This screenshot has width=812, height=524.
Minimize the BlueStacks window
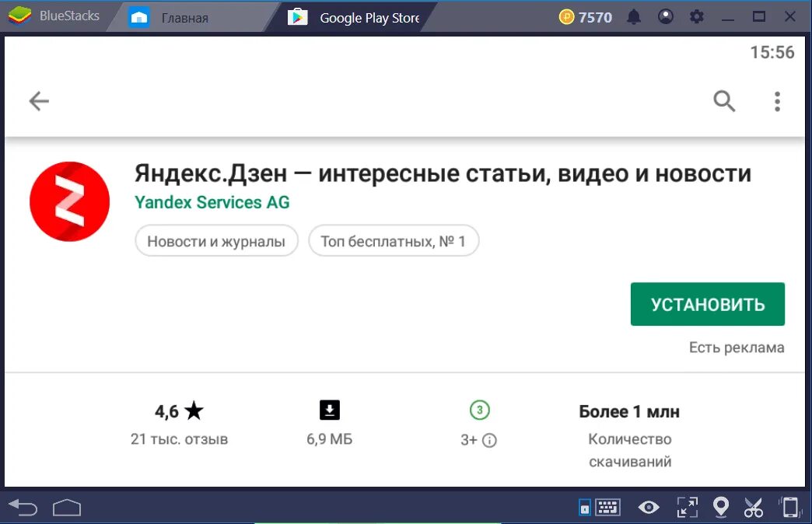728,18
